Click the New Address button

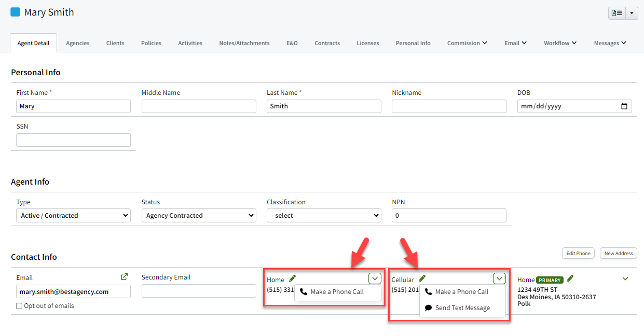click(618, 253)
